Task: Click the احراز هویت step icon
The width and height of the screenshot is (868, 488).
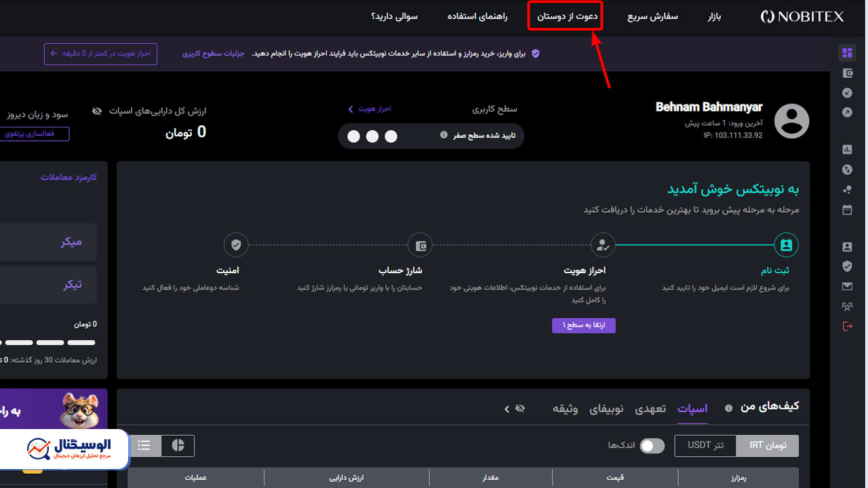Action: (x=603, y=245)
